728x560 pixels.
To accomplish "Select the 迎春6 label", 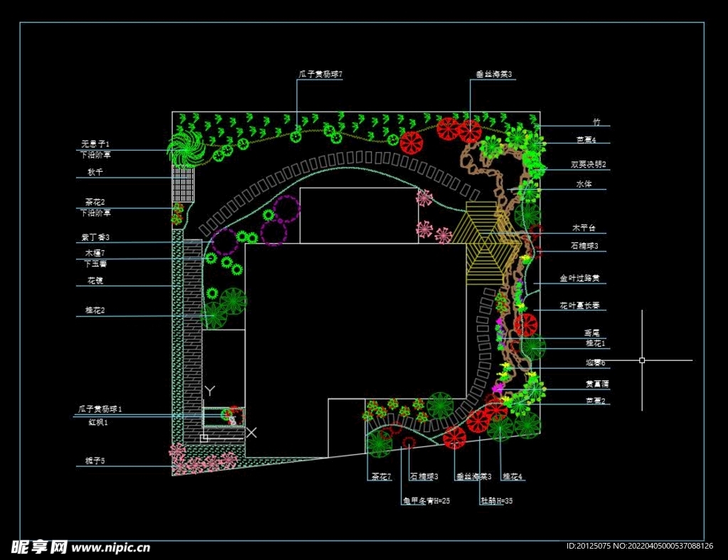I will click(x=595, y=363).
